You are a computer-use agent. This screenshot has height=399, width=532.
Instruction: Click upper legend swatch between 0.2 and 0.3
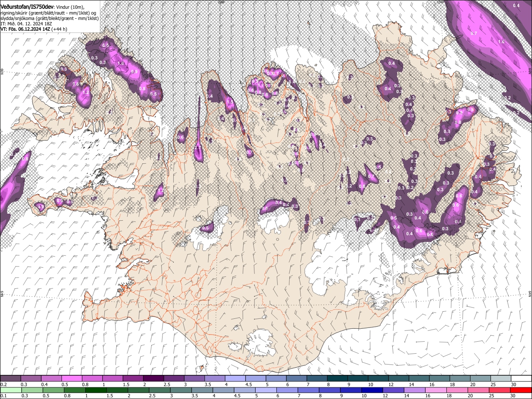[10, 379]
